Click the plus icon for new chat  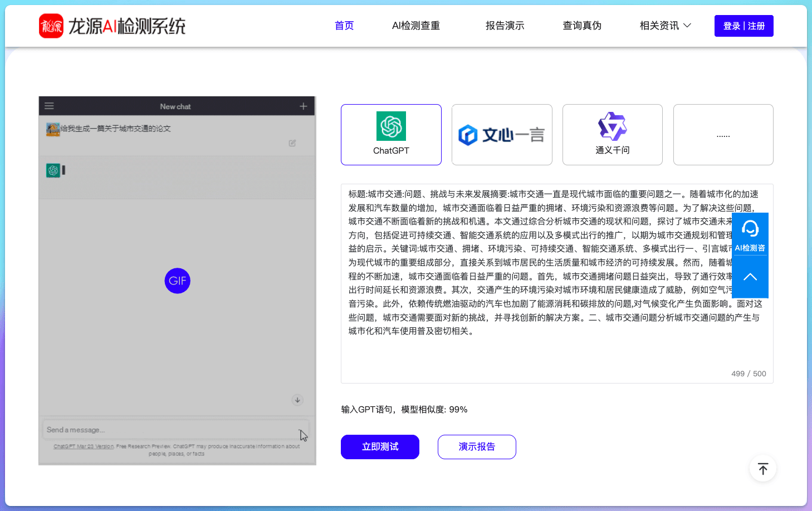coord(304,106)
